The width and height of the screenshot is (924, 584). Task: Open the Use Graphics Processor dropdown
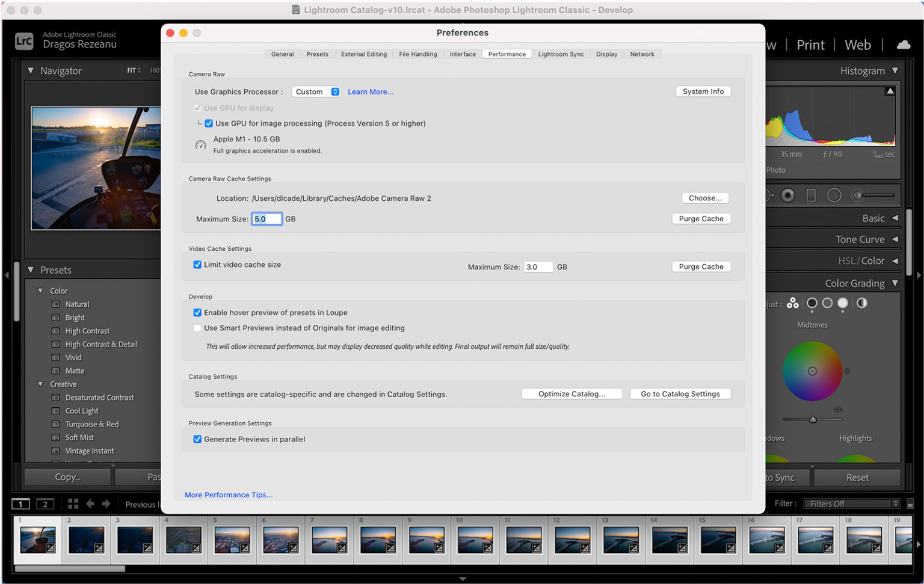(316, 92)
